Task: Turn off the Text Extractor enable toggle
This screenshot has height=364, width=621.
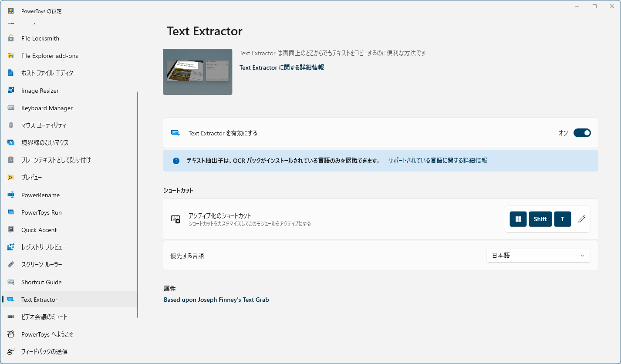Action: 582,133
